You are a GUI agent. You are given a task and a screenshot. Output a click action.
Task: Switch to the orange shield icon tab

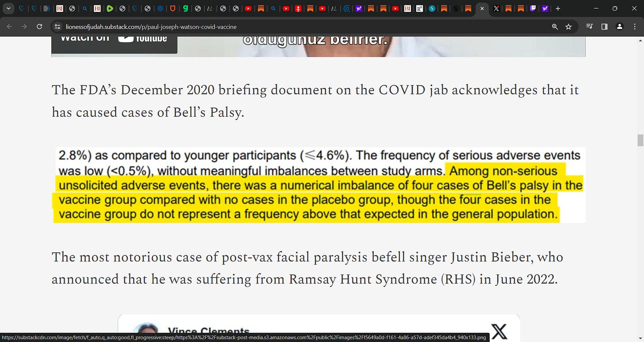[173, 8]
